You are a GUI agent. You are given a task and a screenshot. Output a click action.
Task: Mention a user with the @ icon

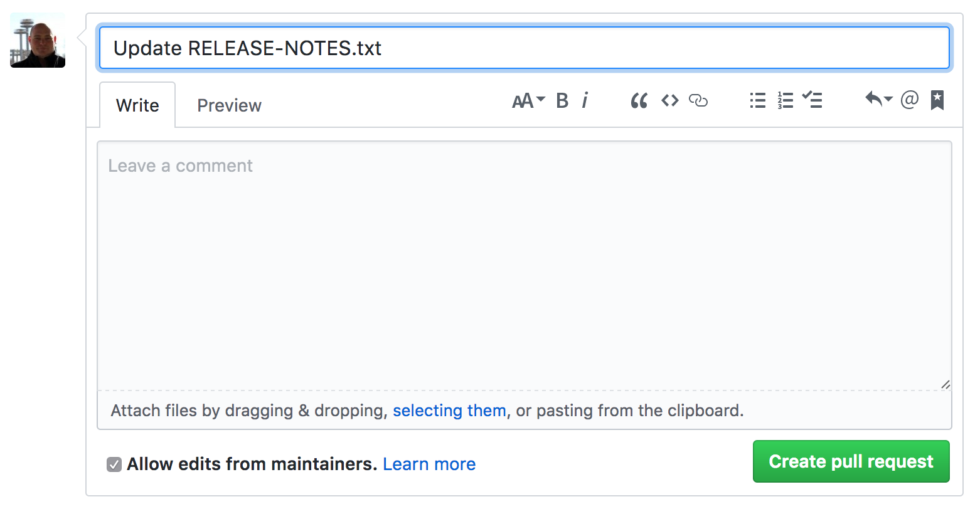[910, 100]
